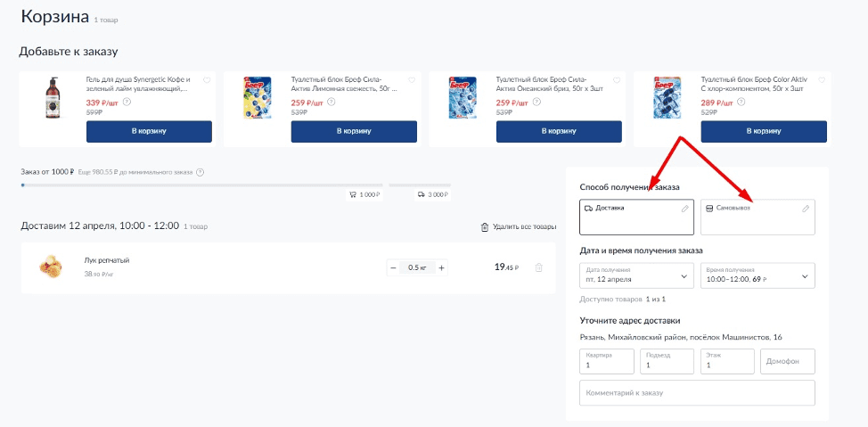Click price info icon beside 339 ₽/шт
The image size is (868, 427).
(x=127, y=102)
